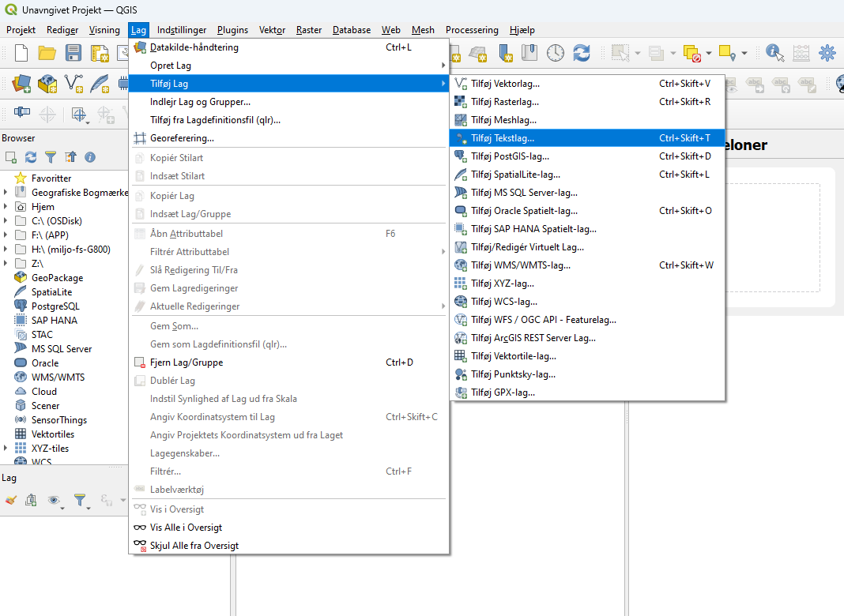
Task: Choose Tilføj PostGIS-lag... entry
Action: point(587,156)
